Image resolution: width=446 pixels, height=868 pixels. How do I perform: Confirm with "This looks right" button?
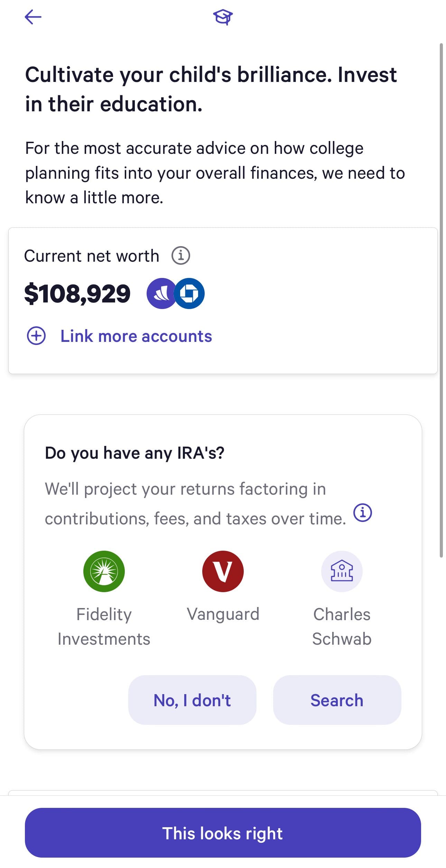tap(223, 833)
